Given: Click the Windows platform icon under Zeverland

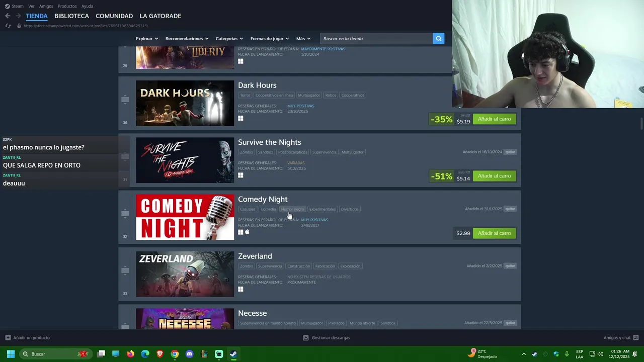Looking at the screenshot, I should 240,289.
